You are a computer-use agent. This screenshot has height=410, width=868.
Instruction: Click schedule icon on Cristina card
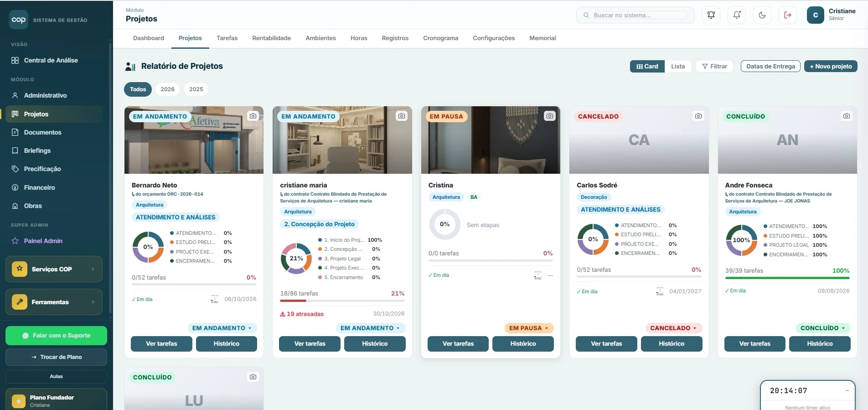[538, 275]
